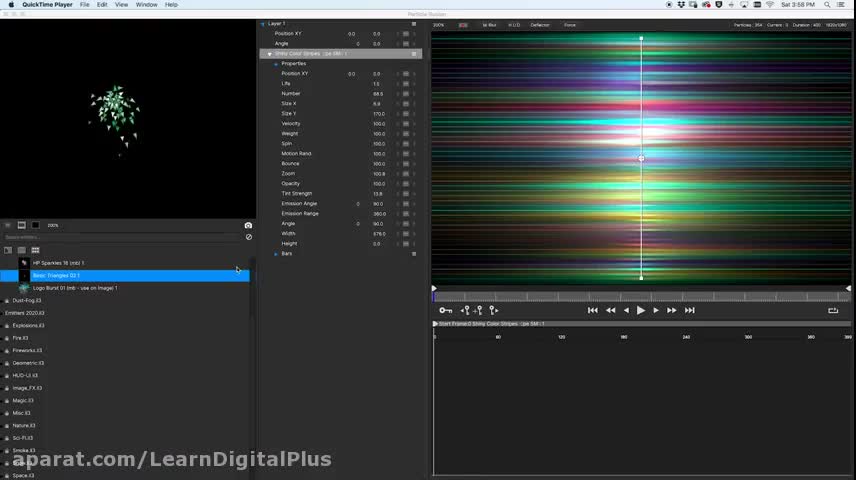Jump to the first frame
This screenshot has width=856, height=480.
click(592, 310)
